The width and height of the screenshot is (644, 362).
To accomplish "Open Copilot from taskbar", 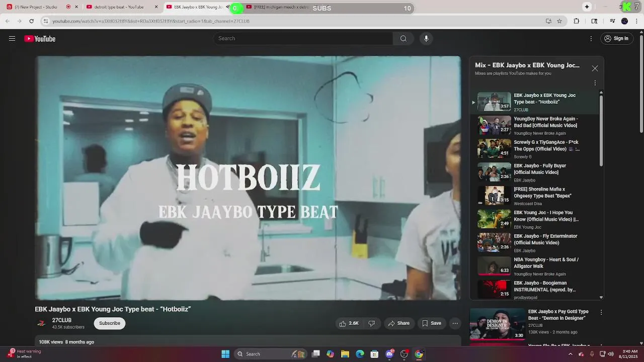I will pos(331,354).
